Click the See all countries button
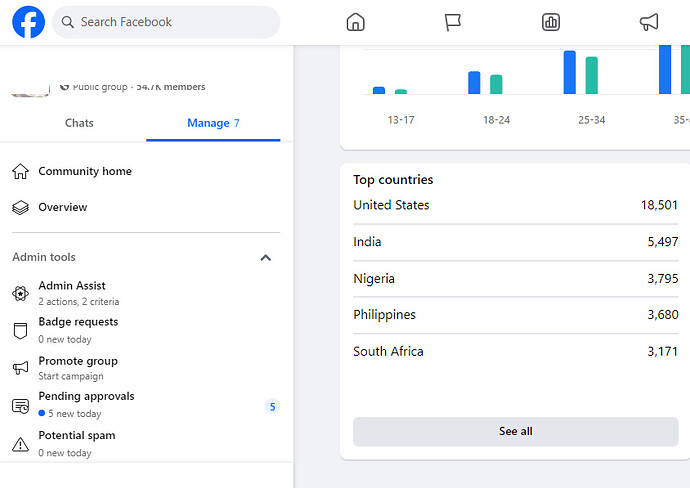This screenshot has height=488, width=690. click(x=515, y=432)
